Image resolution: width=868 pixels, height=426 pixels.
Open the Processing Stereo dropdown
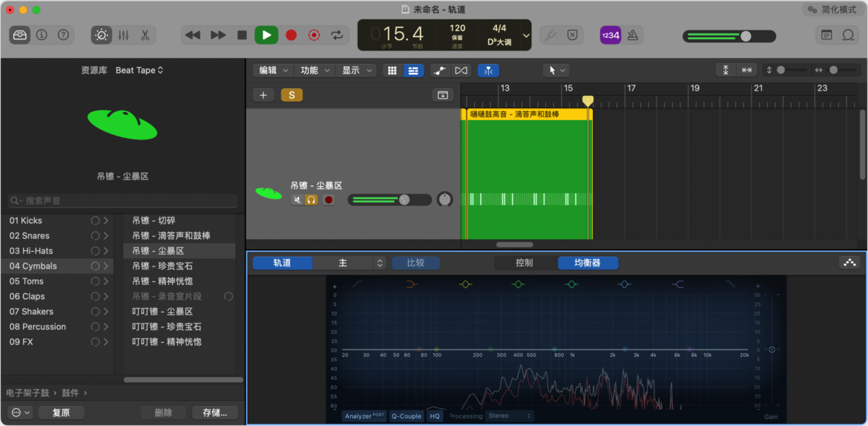tap(509, 416)
